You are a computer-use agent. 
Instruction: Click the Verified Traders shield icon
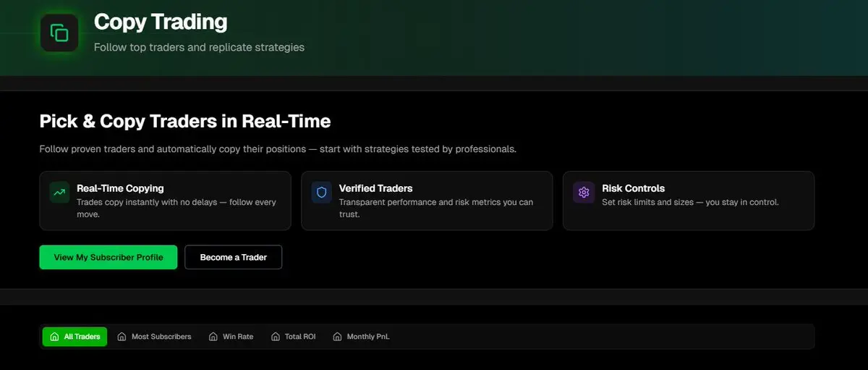coord(322,192)
